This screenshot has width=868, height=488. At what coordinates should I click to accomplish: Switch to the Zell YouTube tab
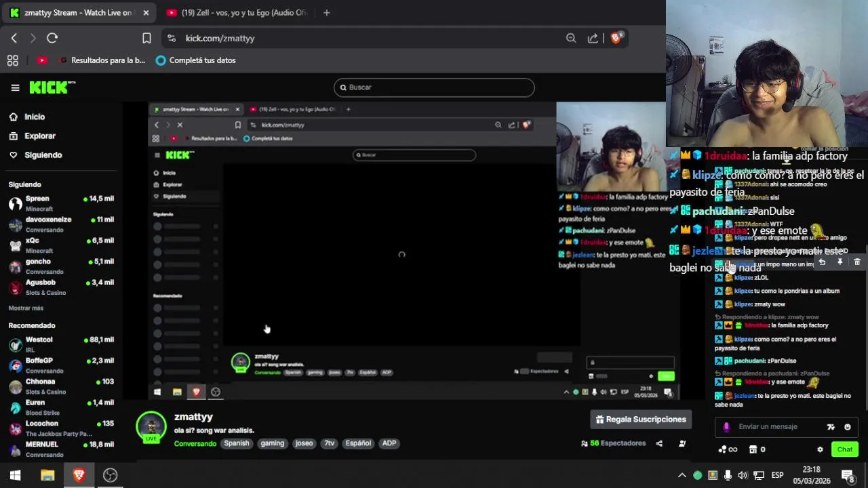237,12
